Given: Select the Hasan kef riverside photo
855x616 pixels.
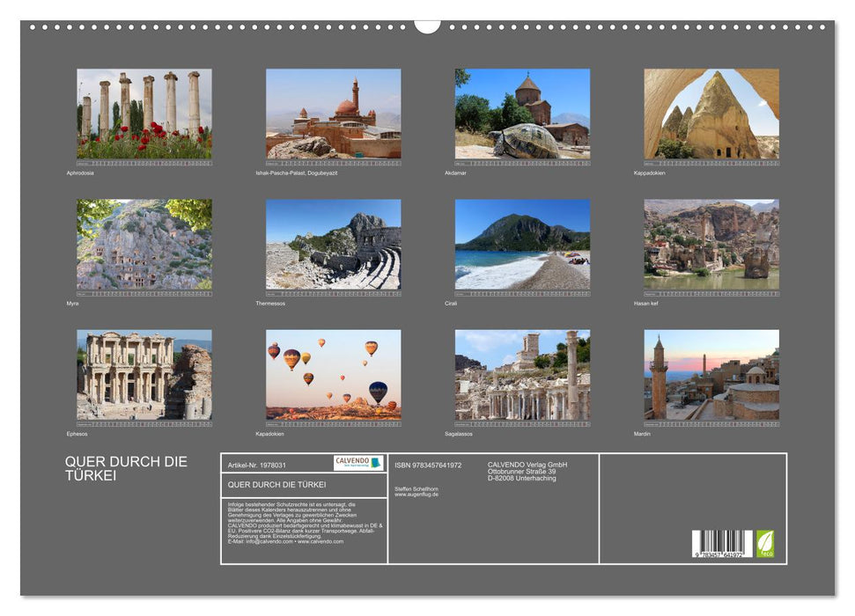Looking at the screenshot, I should [711, 244].
